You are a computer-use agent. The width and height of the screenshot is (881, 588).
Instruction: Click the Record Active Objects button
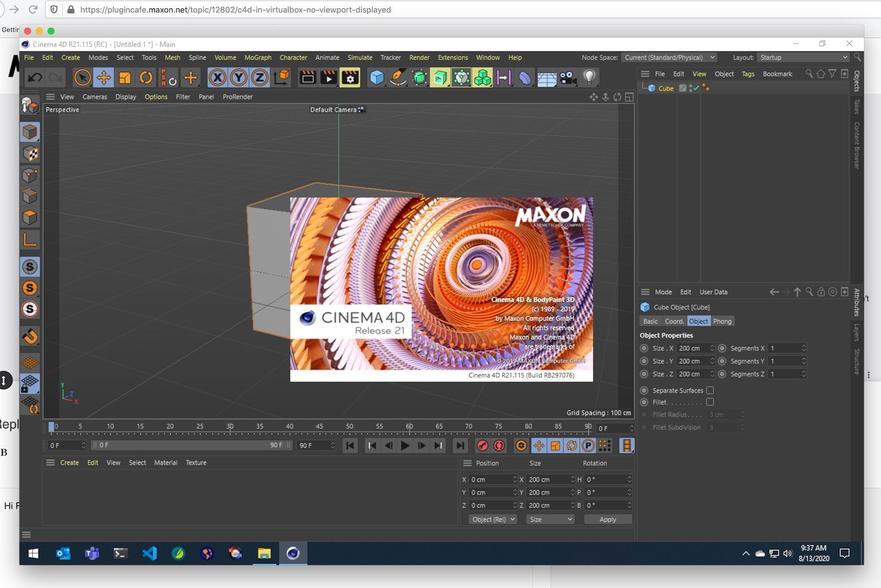(x=483, y=446)
